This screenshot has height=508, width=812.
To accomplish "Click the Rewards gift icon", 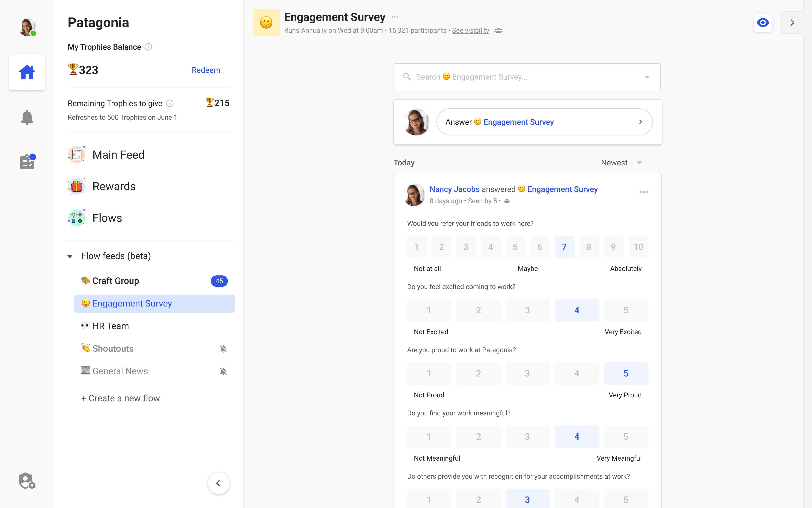I will pos(77,186).
